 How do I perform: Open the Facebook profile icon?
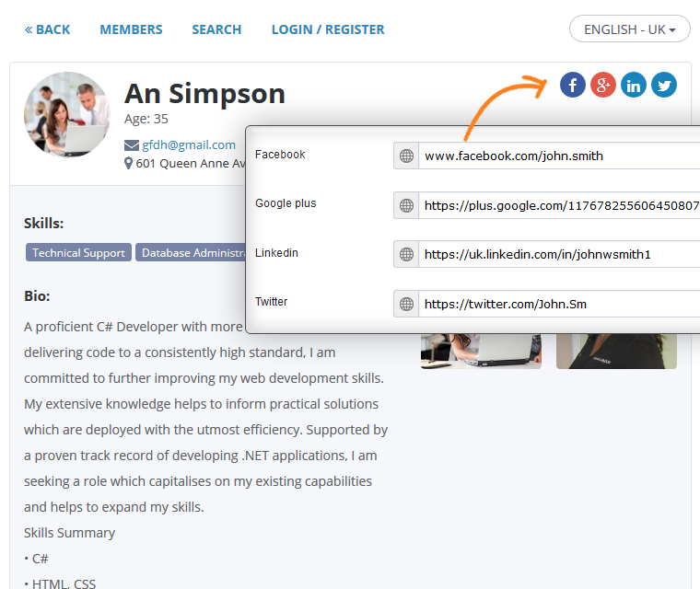[x=573, y=85]
